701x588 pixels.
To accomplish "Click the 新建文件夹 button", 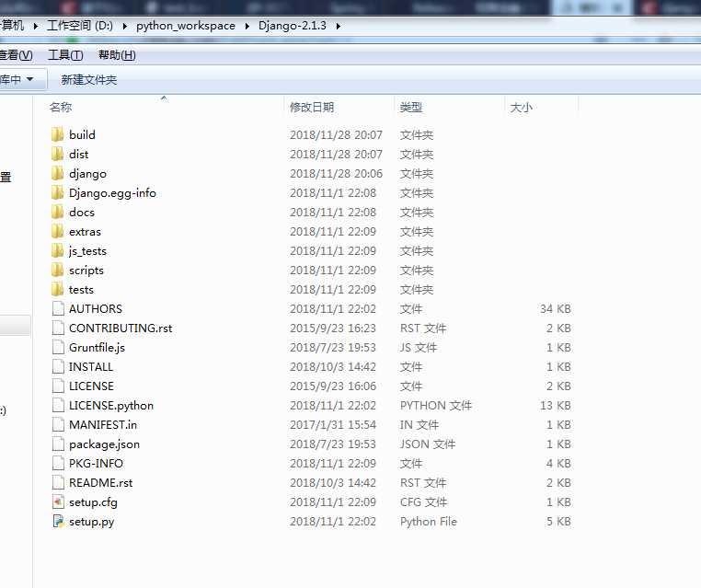I will [89, 80].
